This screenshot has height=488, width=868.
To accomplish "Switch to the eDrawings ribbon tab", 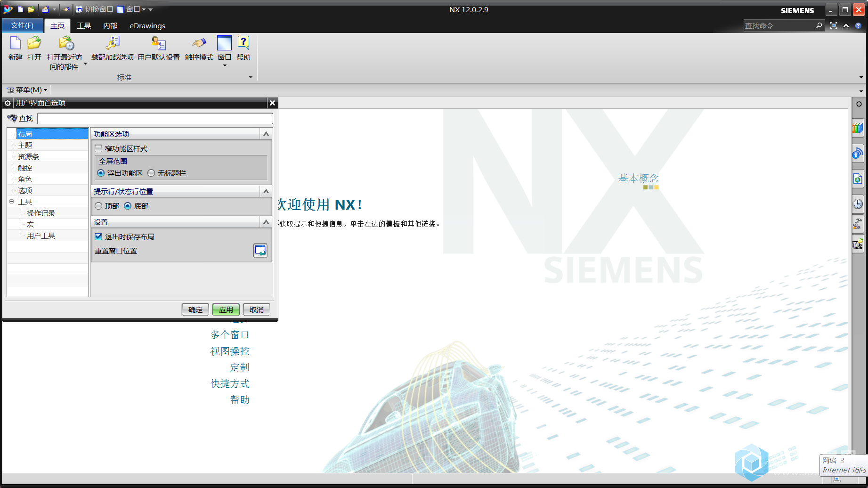I will (x=147, y=25).
